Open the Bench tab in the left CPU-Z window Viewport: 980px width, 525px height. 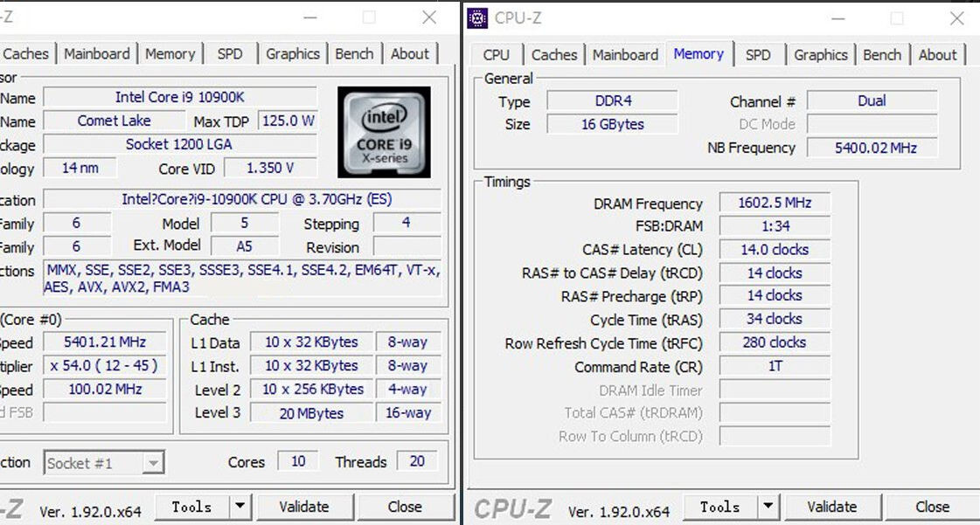click(354, 53)
